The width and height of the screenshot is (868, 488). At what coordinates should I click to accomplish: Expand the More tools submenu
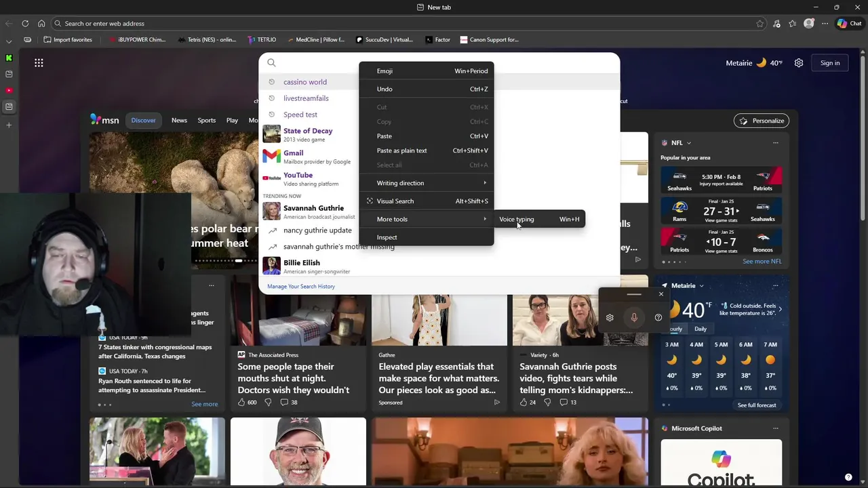426,219
